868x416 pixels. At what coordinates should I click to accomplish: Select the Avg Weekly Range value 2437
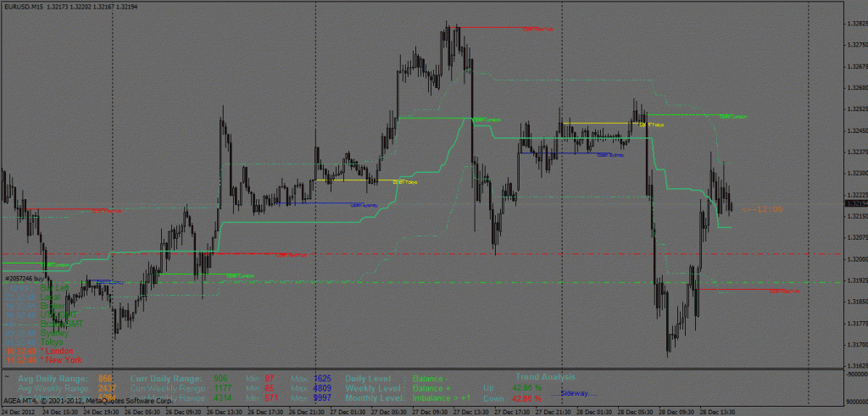coord(107,388)
